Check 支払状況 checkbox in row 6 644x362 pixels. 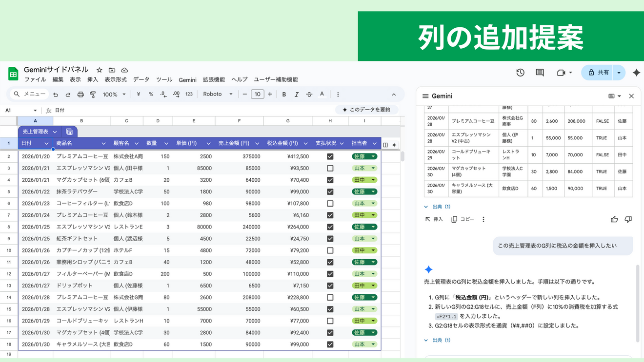click(330, 203)
